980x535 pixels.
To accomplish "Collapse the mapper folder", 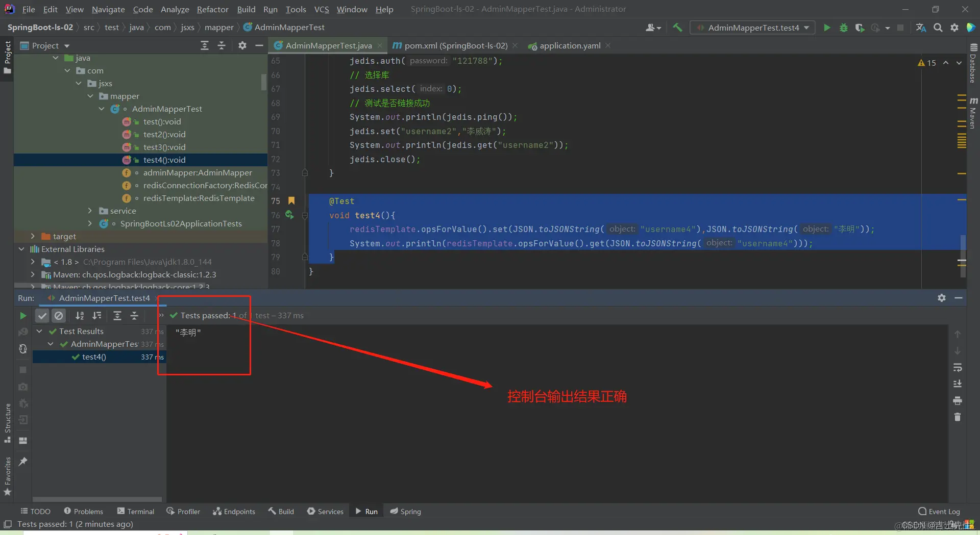I will [x=90, y=96].
